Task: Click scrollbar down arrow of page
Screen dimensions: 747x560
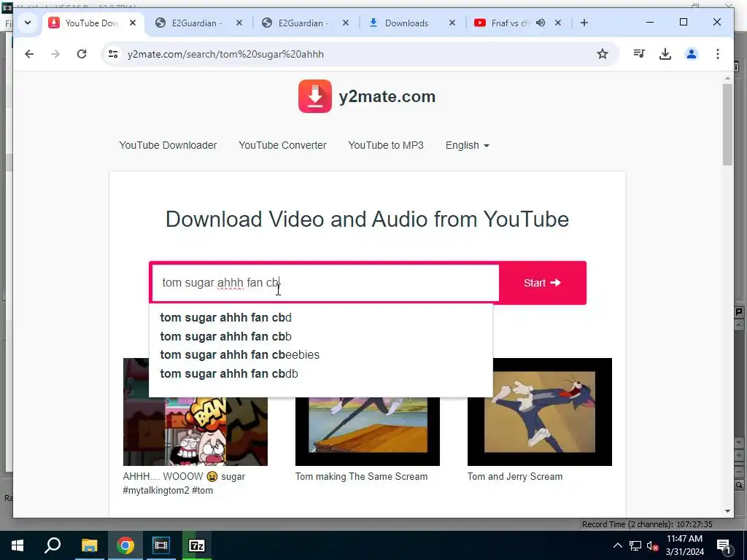Action: coord(727,511)
